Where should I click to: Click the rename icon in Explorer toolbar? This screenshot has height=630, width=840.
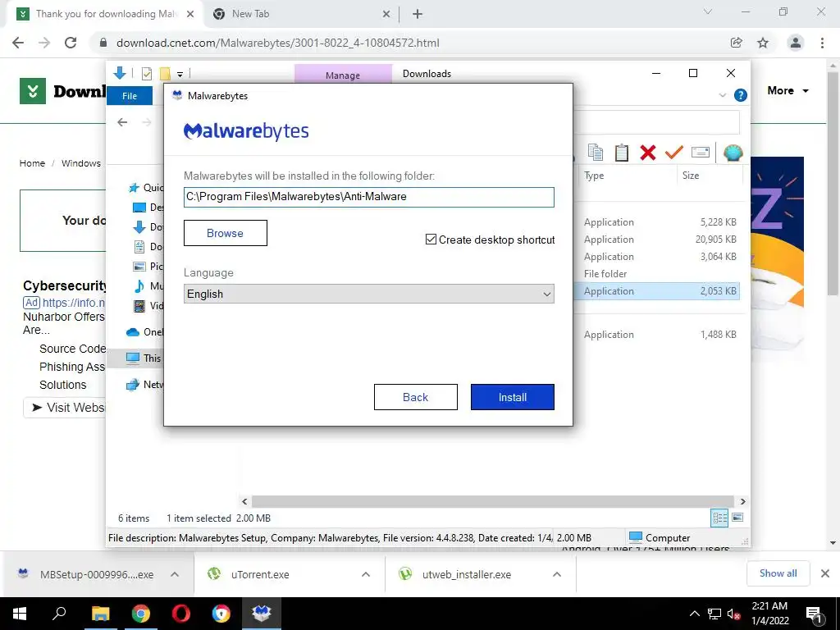click(701, 153)
